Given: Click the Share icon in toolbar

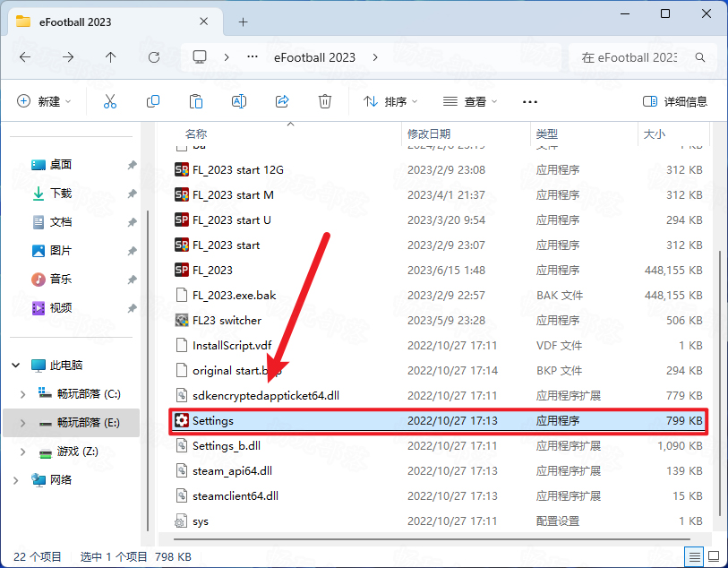Looking at the screenshot, I should [282, 101].
